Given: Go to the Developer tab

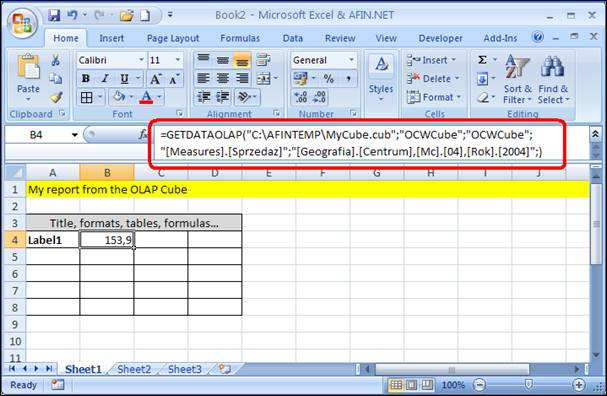Looking at the screenshot, I should pos(440,38).
